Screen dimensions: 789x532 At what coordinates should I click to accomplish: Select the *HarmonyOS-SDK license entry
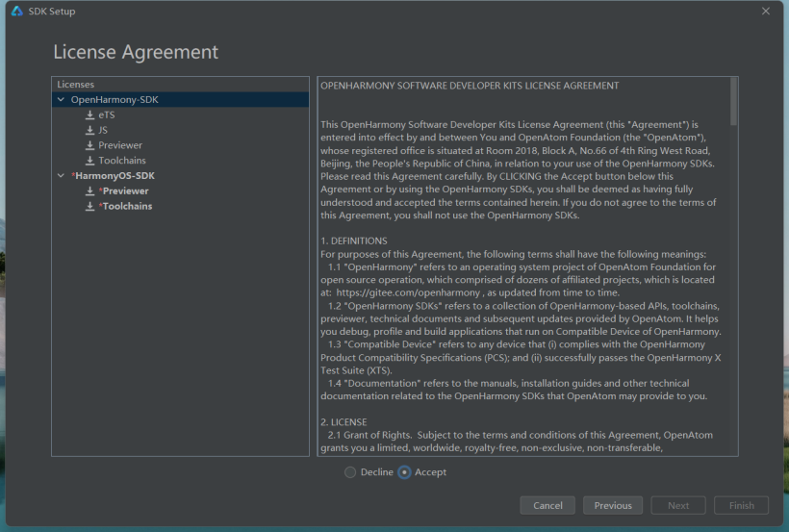(x=114, y=176)
